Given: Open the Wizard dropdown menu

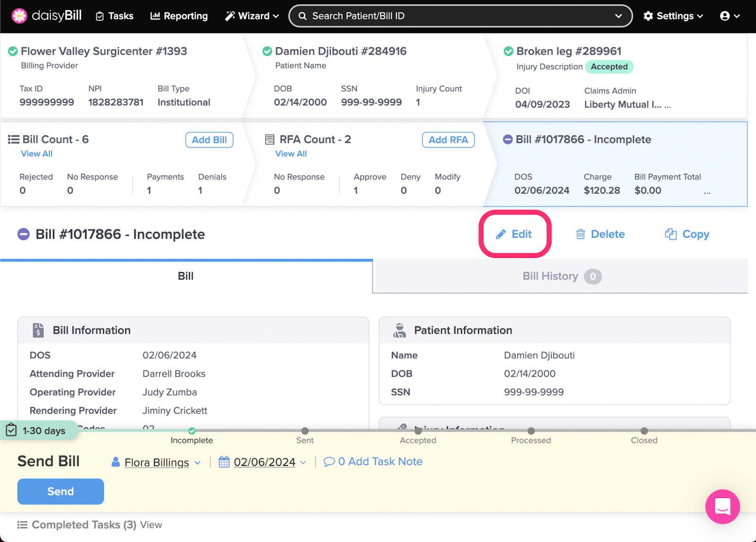Looking at the screenshot, I should coord(252,16).
